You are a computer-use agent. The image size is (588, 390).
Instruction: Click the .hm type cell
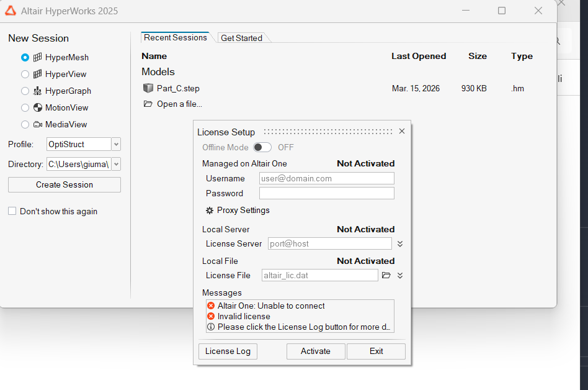pos(517,89)
